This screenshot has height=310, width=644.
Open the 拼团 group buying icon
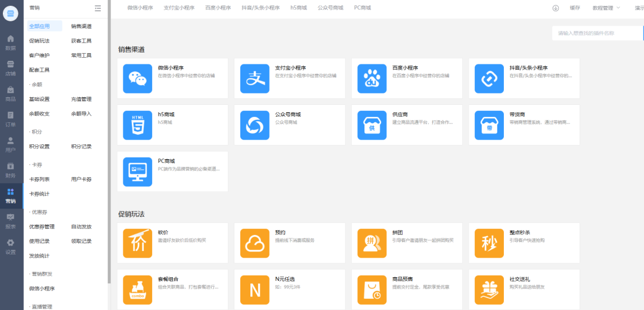click(x=372, y=243)
